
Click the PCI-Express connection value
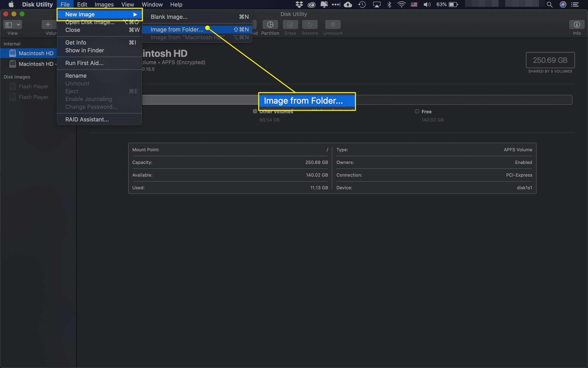tap(519, 175)
